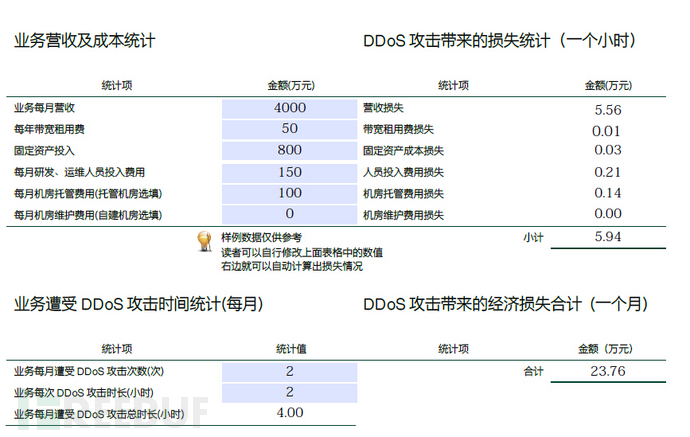
Task: Click the 营收损失 row label
Action: pos(383,108)
